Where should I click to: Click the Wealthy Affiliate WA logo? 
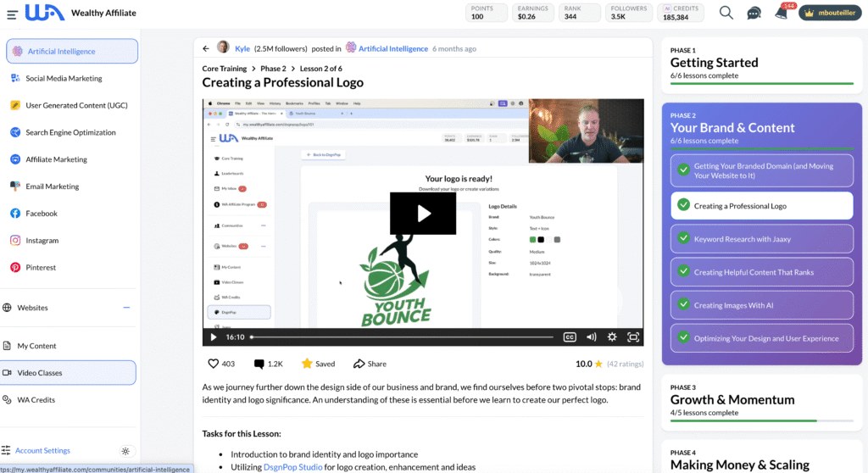pos(45,12)
